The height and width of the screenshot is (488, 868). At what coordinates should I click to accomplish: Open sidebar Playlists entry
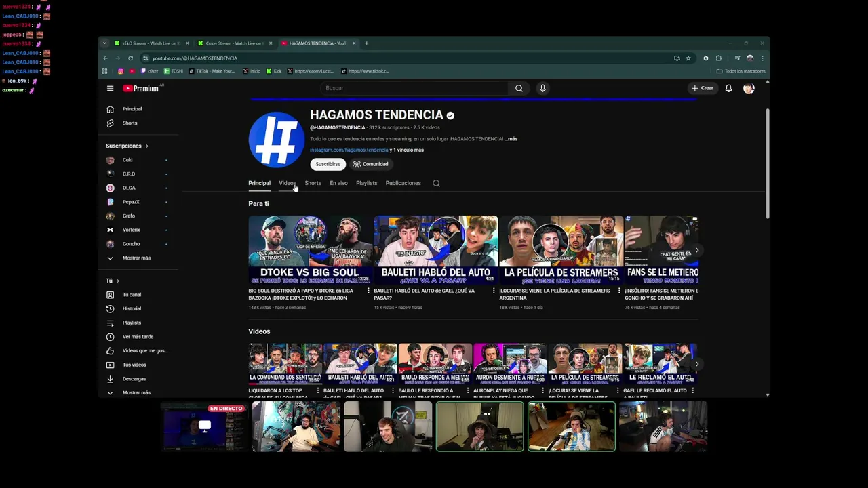click(x=132, y=323)
